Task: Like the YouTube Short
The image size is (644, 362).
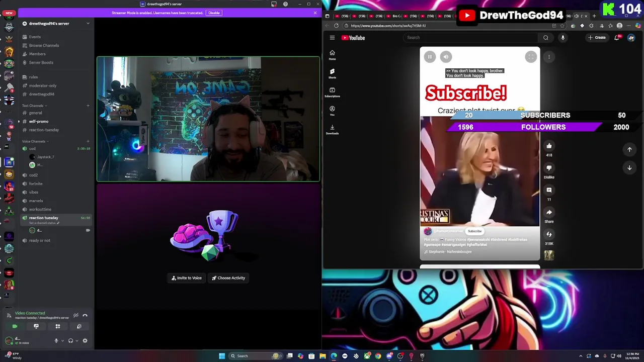Action: coord(549,146)
